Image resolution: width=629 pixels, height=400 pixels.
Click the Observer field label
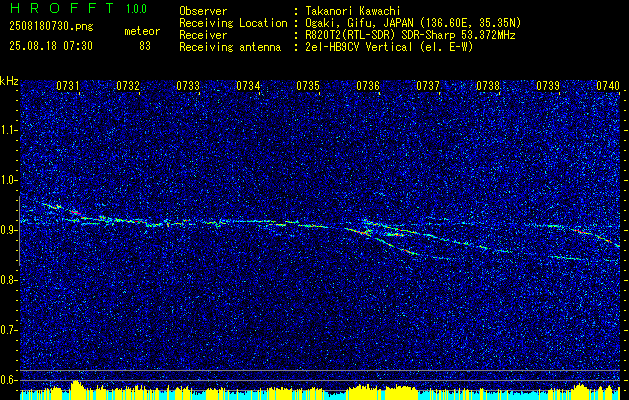coord(203,11)
